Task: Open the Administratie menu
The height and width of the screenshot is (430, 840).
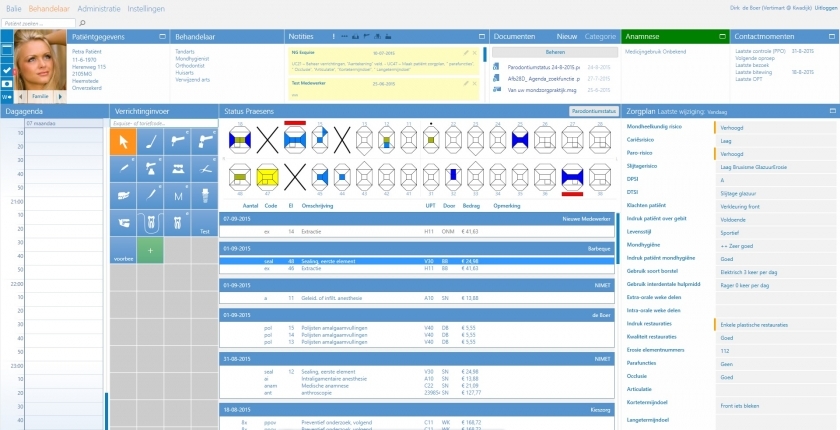Action: (x=99, y=7)
